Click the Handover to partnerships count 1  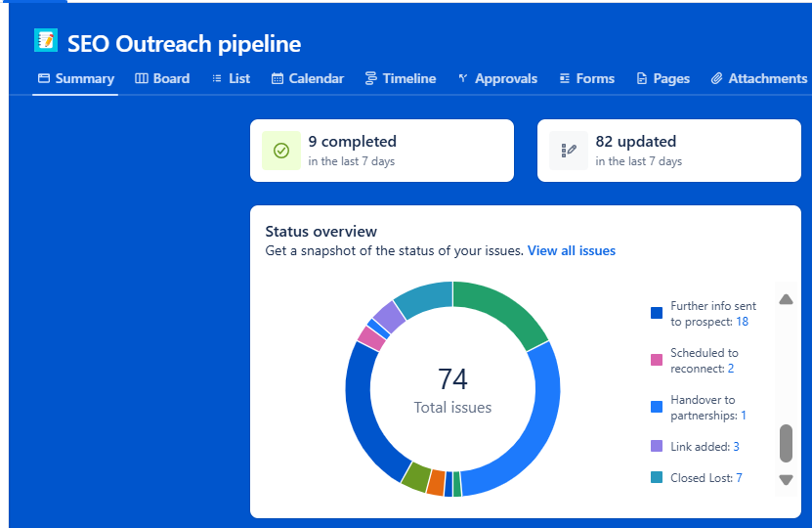(x=744, y=416)
